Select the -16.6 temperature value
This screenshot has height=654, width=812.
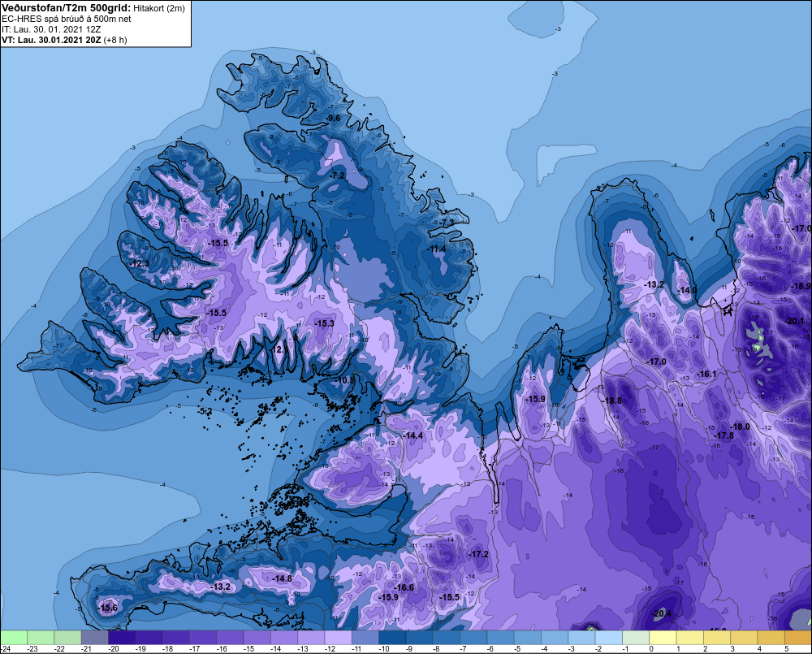[404, 587]
